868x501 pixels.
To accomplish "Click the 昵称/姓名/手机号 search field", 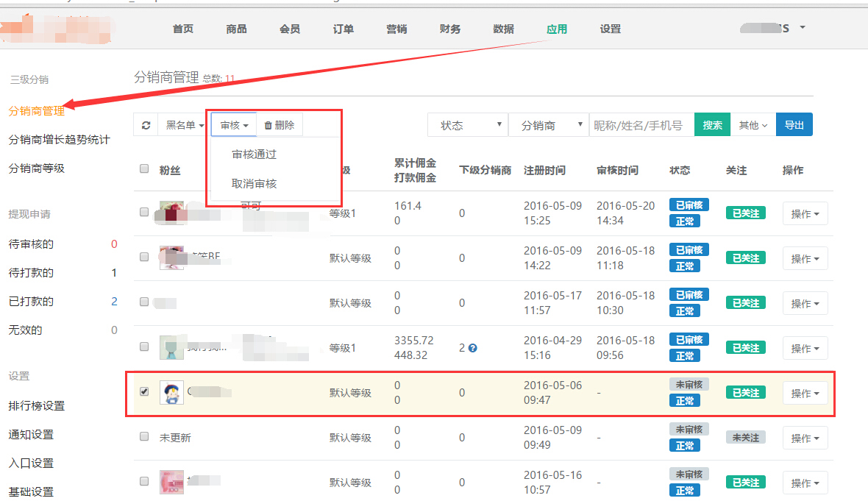I will 641,125.
